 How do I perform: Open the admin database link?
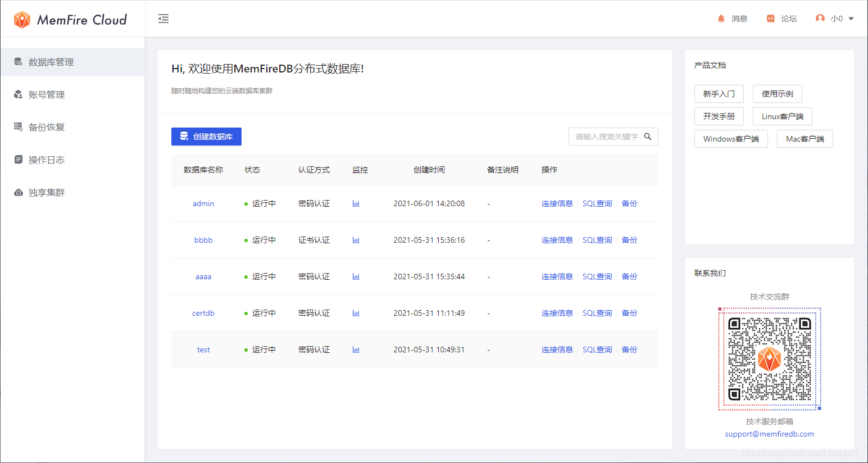pos(203,203)
